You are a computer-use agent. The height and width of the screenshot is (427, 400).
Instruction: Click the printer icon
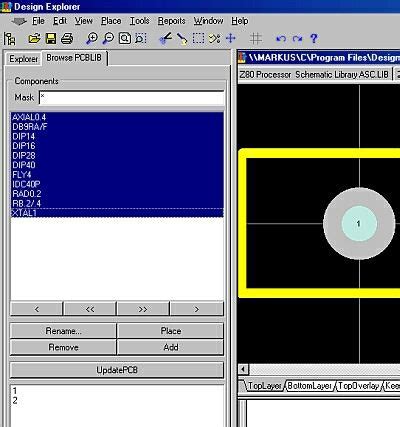click(67, 39)
